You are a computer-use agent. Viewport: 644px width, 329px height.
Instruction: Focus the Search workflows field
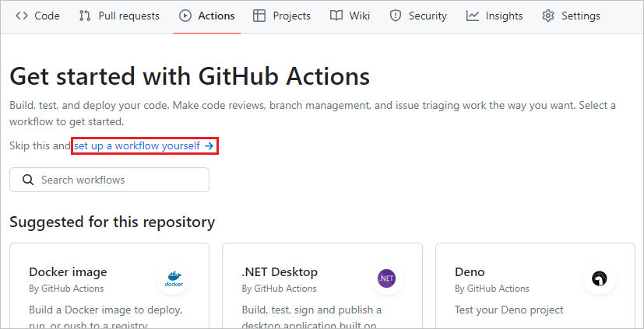point(117,180)
